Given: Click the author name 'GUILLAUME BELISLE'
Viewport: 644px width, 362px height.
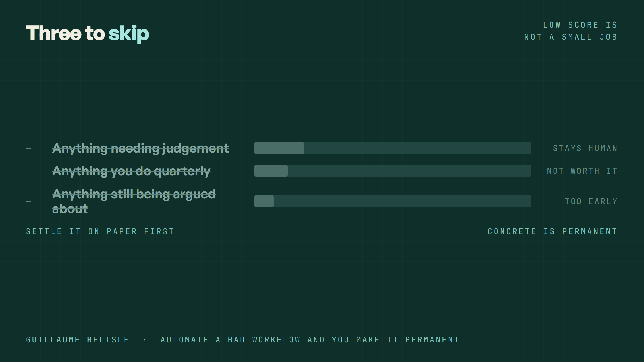Looking at the screenshot, I should coord(78,340).
